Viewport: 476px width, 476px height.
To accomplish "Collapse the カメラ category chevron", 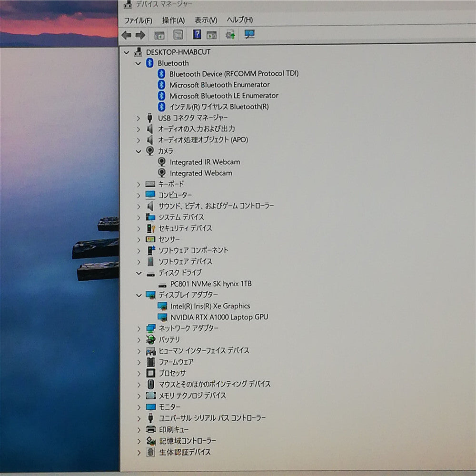I will click(139, 151).
